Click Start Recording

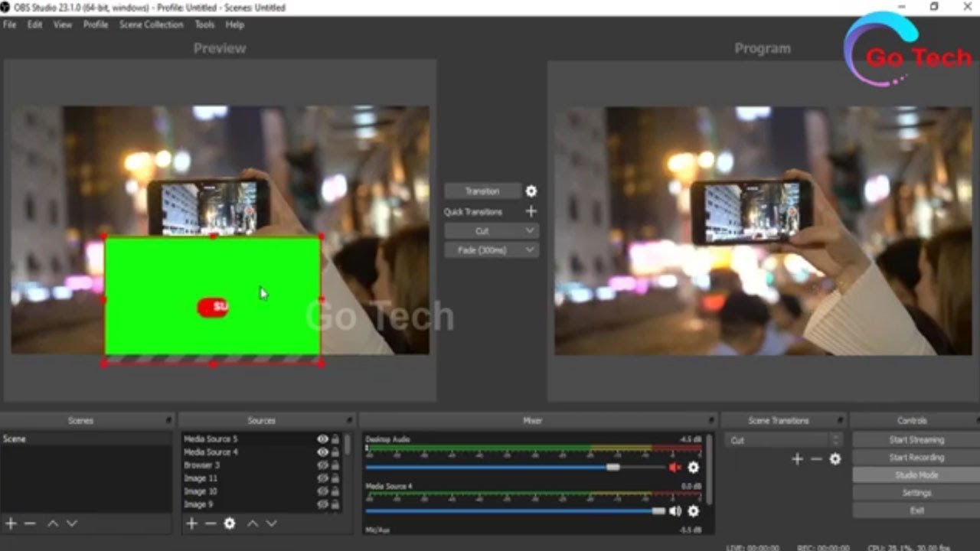(916, 458)
